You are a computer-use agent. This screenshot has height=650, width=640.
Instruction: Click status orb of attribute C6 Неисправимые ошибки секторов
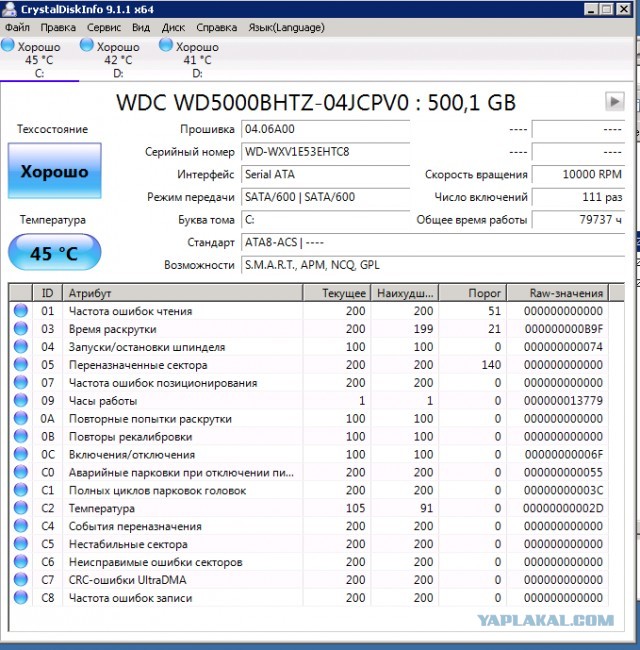click(21, 562)
